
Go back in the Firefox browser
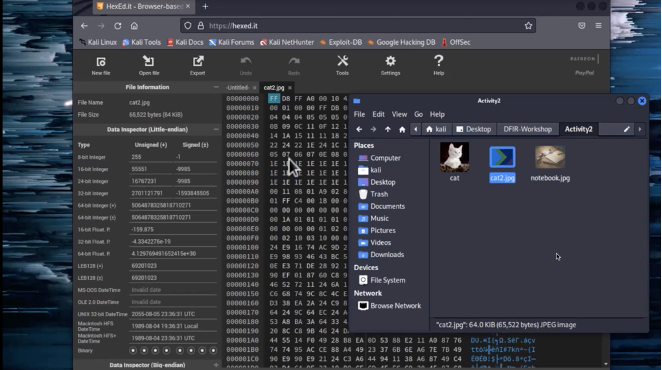pos(84,26)
